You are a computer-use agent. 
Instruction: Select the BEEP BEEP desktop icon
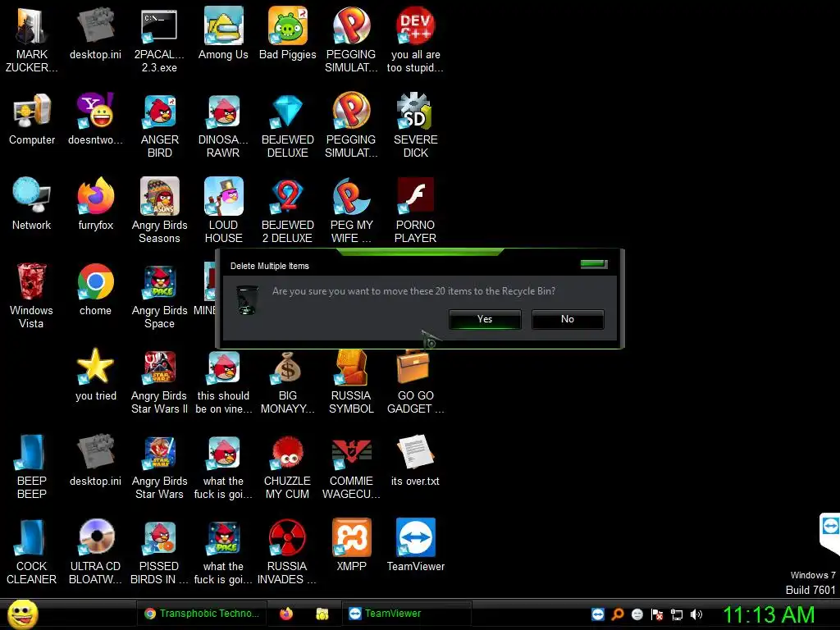coord(32,467)
